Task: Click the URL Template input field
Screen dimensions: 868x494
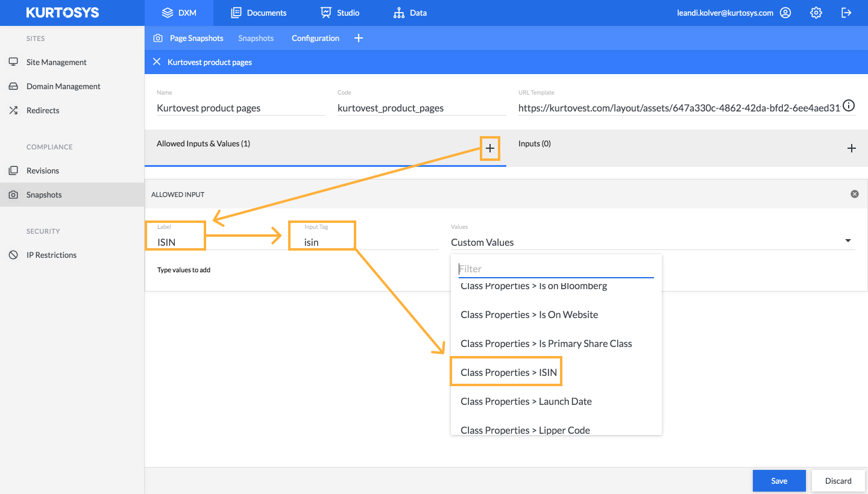Action: pos(679,108)
